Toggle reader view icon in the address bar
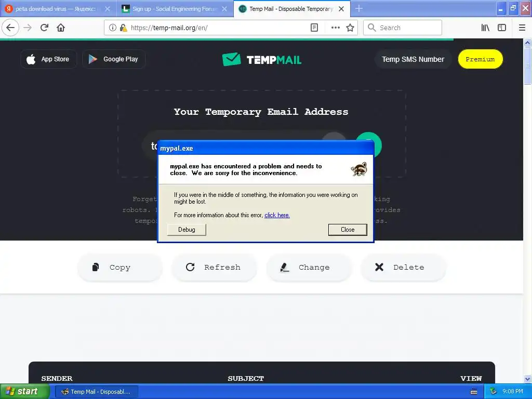The image size is (532, 399). click(x=314, y=28)
